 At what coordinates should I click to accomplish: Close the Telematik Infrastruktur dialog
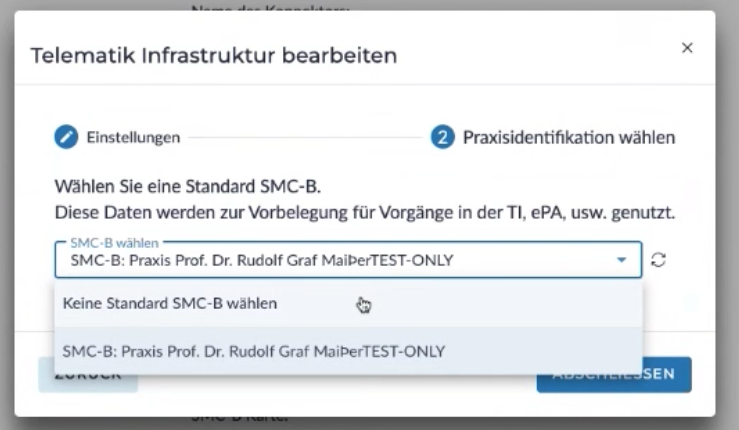tap(687, 48)
